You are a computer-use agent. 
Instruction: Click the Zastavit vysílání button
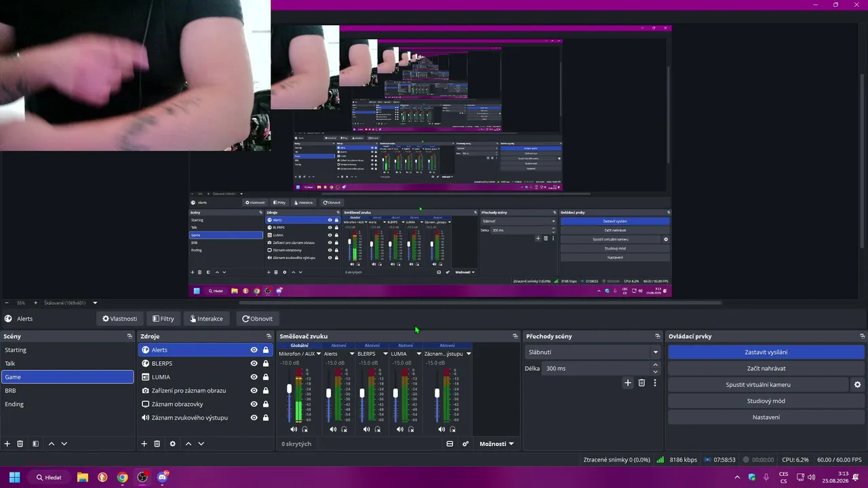point(766,352)
